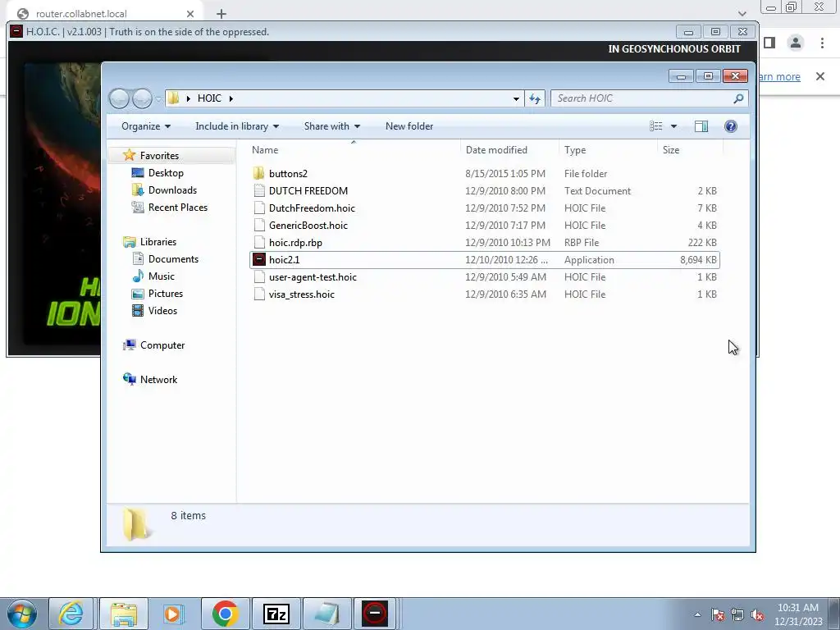Viewport: 840px width, 630px height.
Task: Select Libraries in navigation pane
Action: [x=158, y=242]
